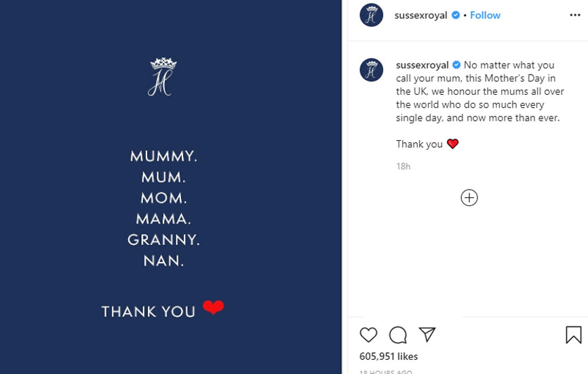The width and height of the screenshot is (588, 374).
Task: Load more comments with the plus circle
Action: pyautogui.click(x=469, y=198)
